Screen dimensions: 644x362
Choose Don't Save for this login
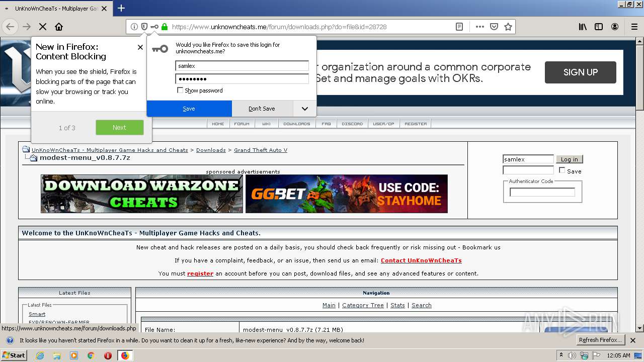[262, 109]
